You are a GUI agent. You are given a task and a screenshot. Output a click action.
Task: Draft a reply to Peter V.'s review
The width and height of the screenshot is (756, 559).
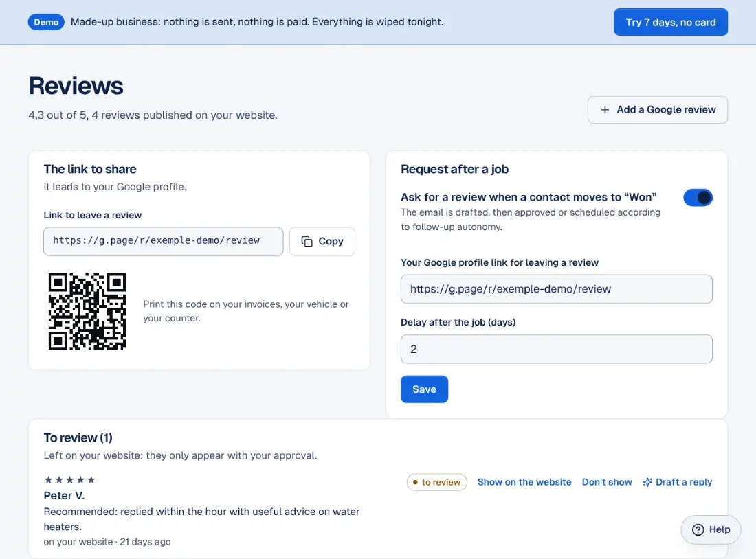(x=678, y=482)
